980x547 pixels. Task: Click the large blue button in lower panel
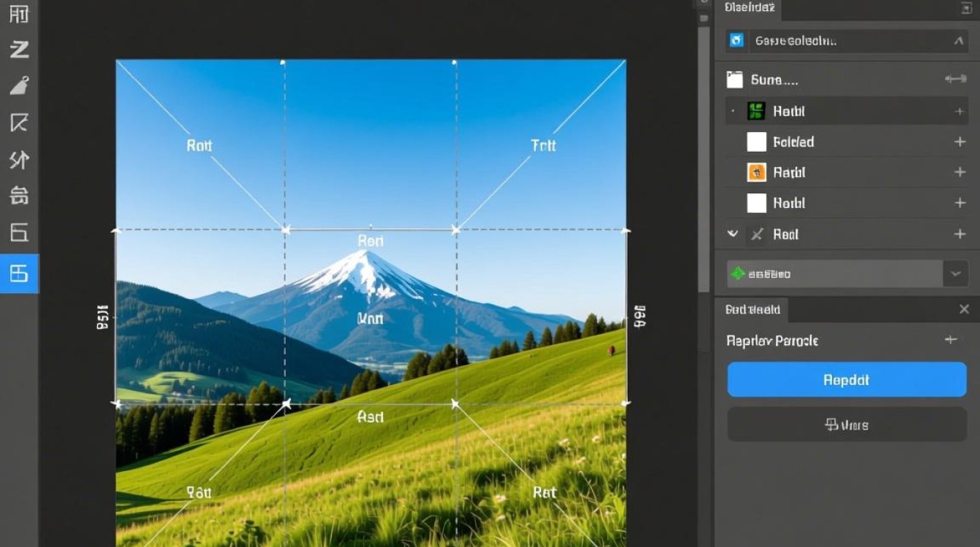(x=847, y=380)
